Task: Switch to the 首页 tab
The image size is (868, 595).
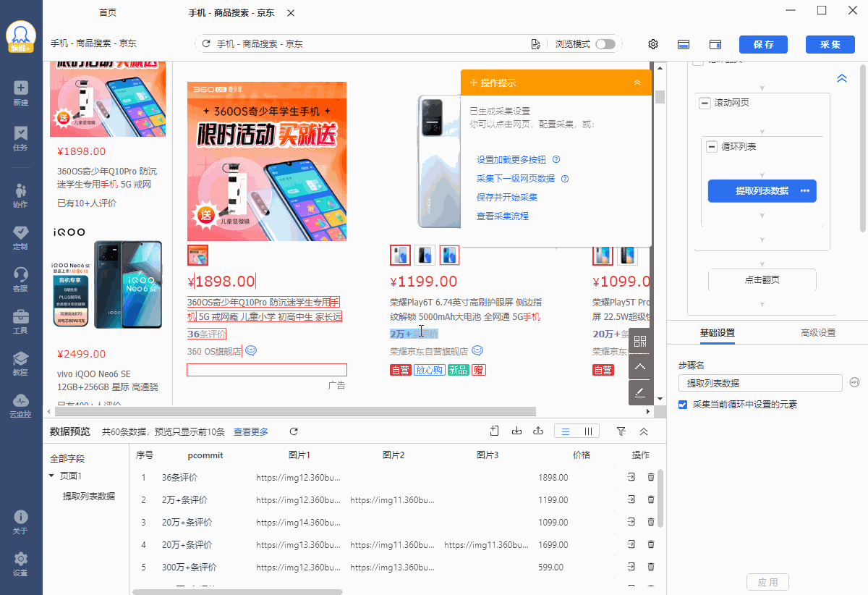Action: point(108,13)
